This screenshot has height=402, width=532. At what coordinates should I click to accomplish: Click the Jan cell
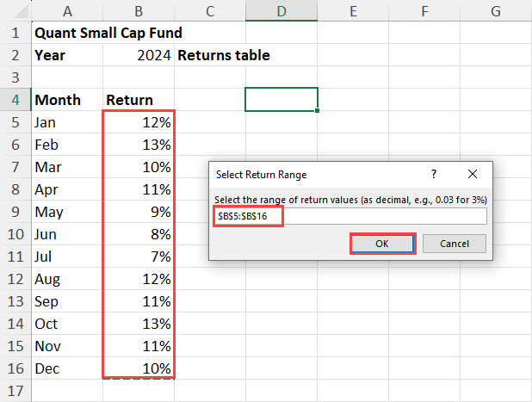coord(67,122)
